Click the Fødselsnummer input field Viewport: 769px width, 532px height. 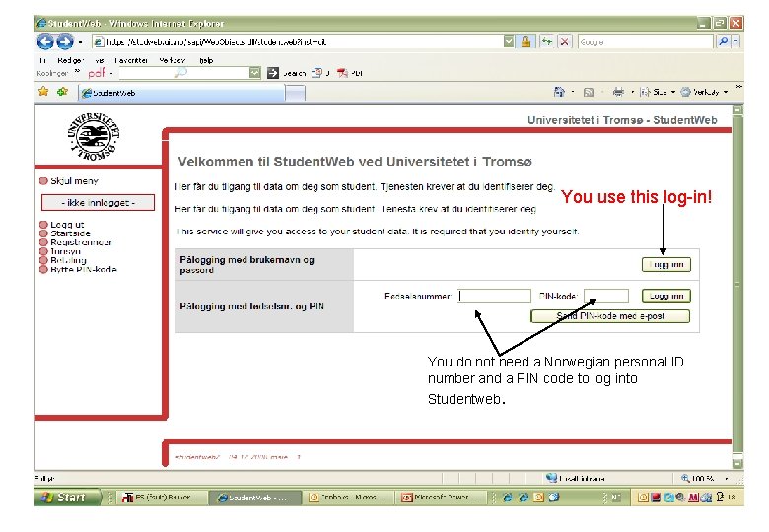click(x=494, y=296)
